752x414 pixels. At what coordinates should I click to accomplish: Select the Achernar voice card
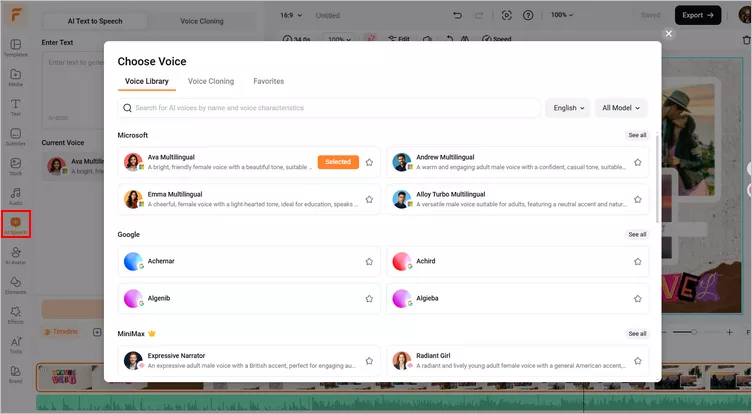click(249, 261)
